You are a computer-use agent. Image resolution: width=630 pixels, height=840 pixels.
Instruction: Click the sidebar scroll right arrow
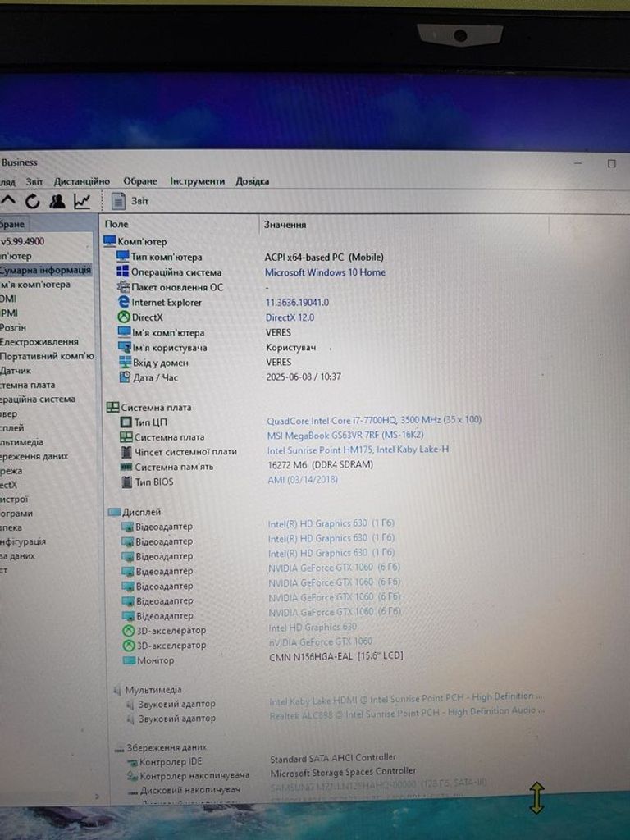pyautogui.click(x=97, y=797)
